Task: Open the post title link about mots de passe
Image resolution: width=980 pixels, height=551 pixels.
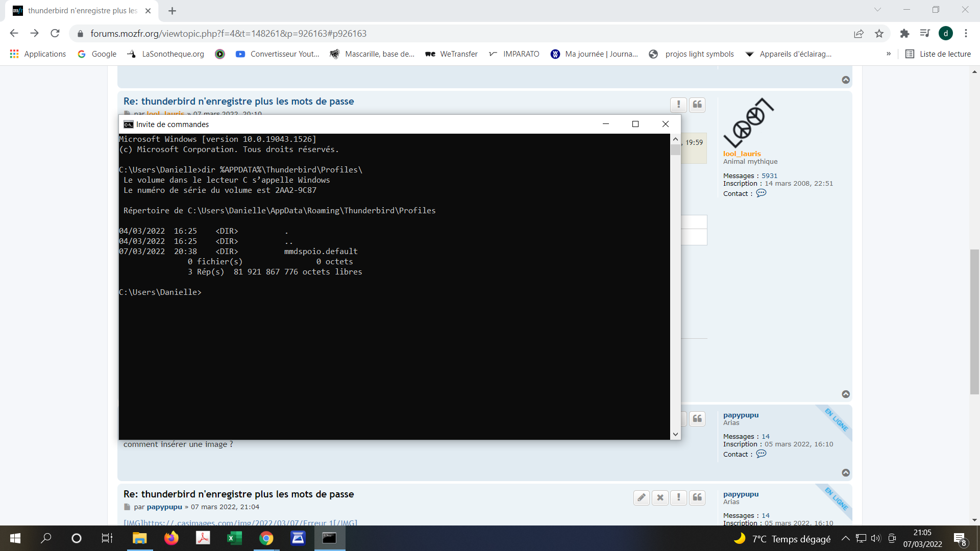Action: point(238,102)
